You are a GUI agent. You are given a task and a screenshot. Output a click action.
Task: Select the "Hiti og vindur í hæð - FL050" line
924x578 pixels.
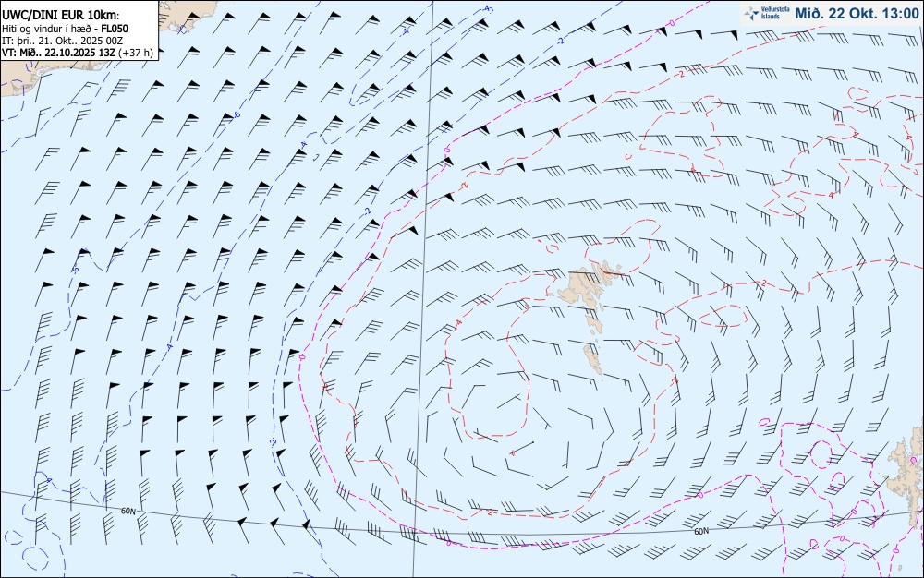point(65,29)
